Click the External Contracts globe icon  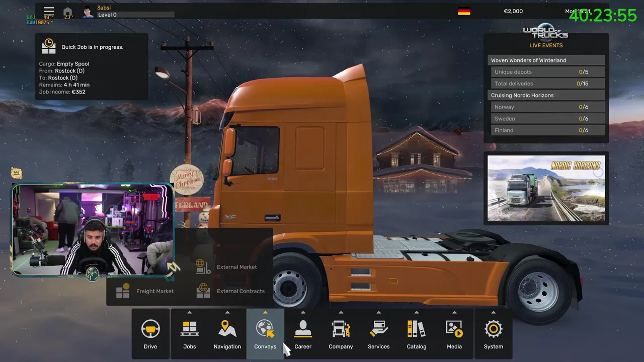tap(203, 291)
